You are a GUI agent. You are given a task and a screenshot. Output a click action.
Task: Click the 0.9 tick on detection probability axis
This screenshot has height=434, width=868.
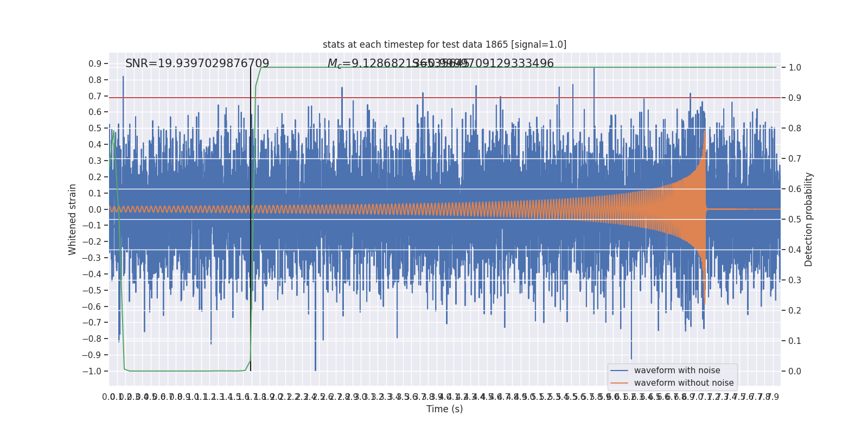(x=795, y=98)
